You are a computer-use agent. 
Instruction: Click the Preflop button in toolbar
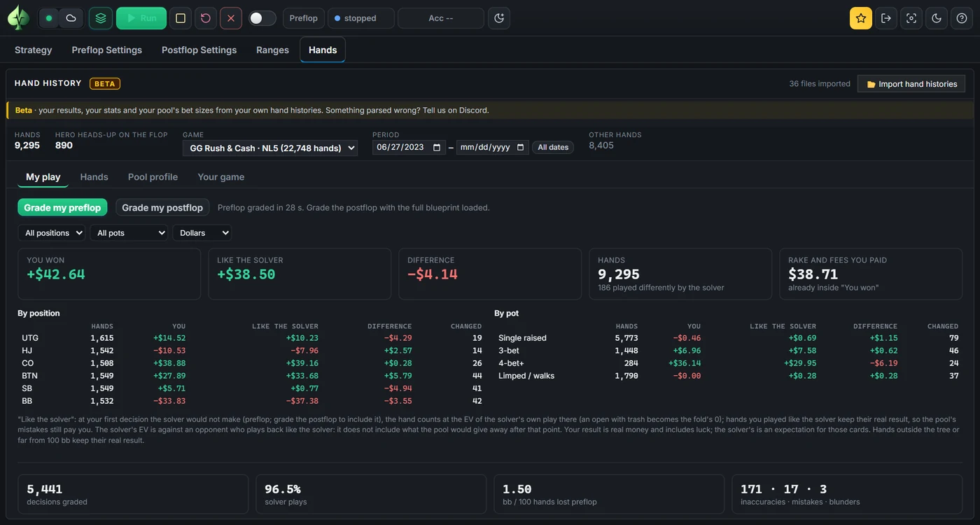304,18
